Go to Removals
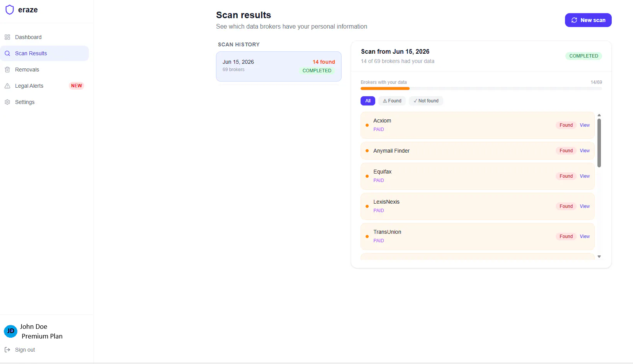The width and height of the screenshot is (633, 364). [44, 70]
